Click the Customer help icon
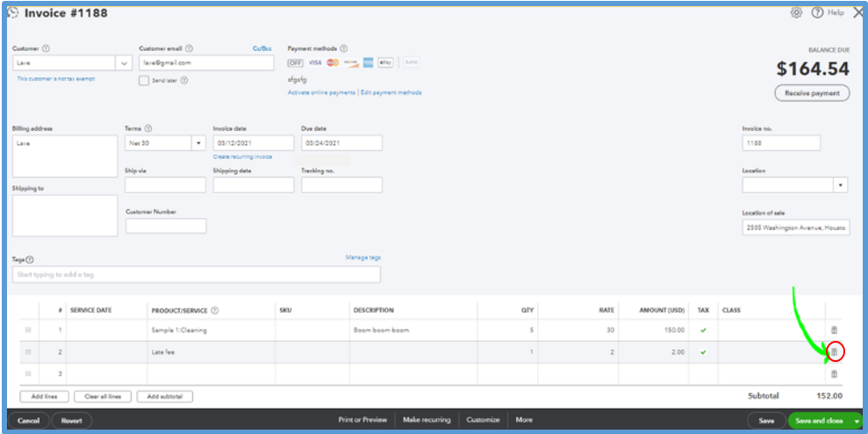Image resolution: width=868 pixels, height=434 pixels. coord(46,49)
